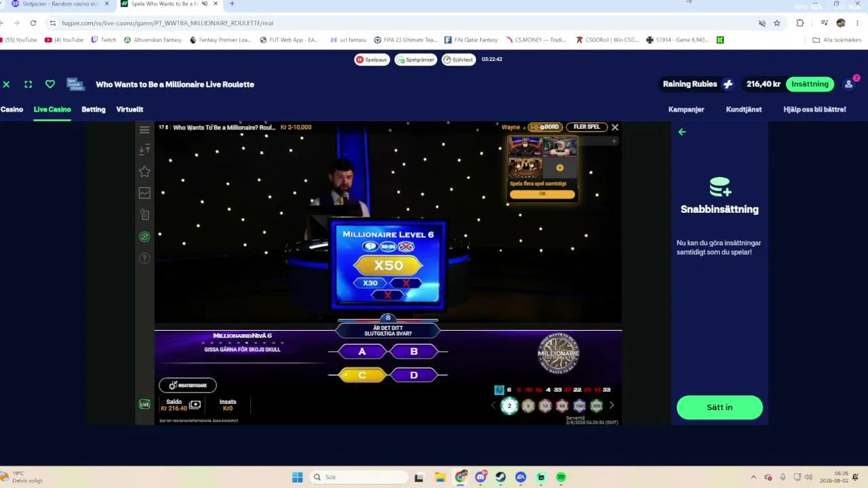This screenshot has width=868, height=488.
Task: Open the Live Casino tab
Action: pyautogui.click(x=52, y=109)
